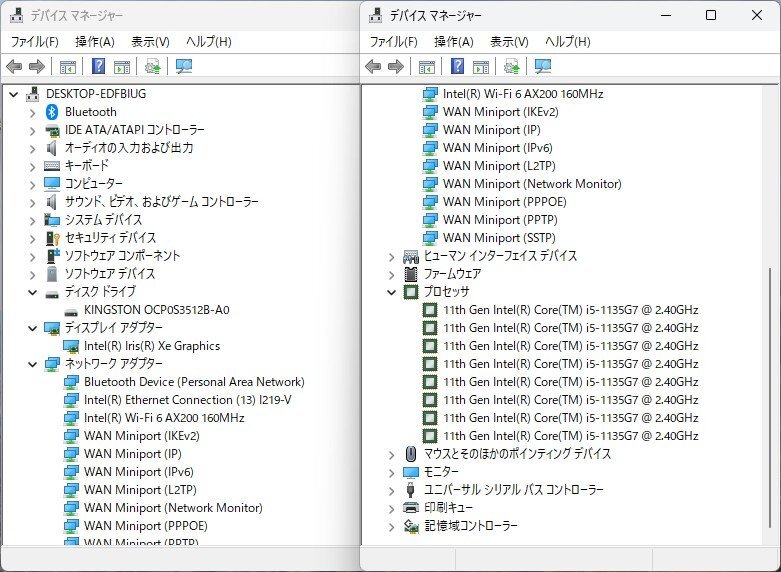Minimize the right Device Manager window

click(666, 15)
